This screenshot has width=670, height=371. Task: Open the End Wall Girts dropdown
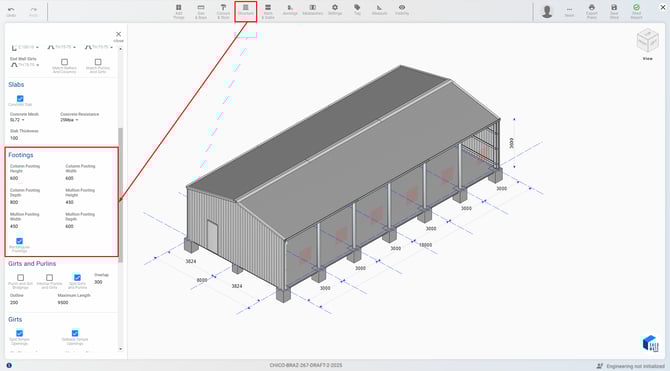pos(25,65)
